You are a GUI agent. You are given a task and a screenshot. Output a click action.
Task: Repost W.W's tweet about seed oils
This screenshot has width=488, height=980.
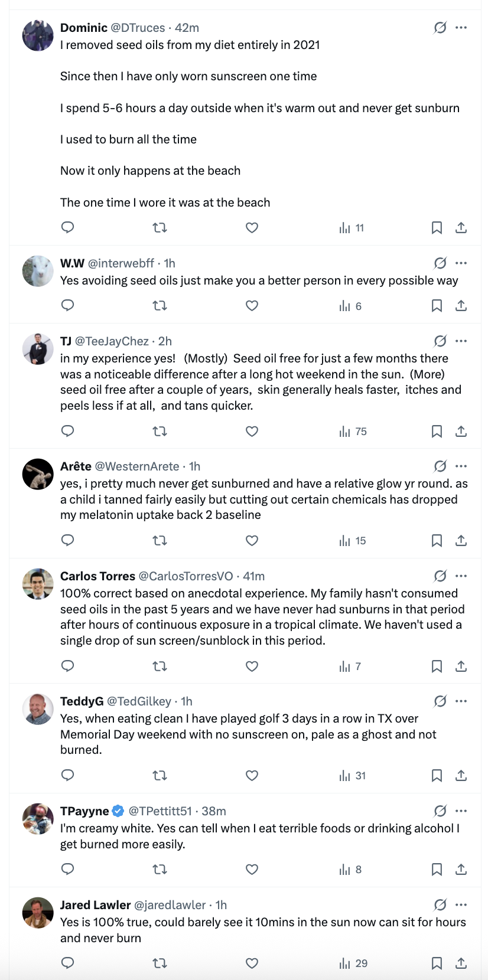click(x=160, y=305)
